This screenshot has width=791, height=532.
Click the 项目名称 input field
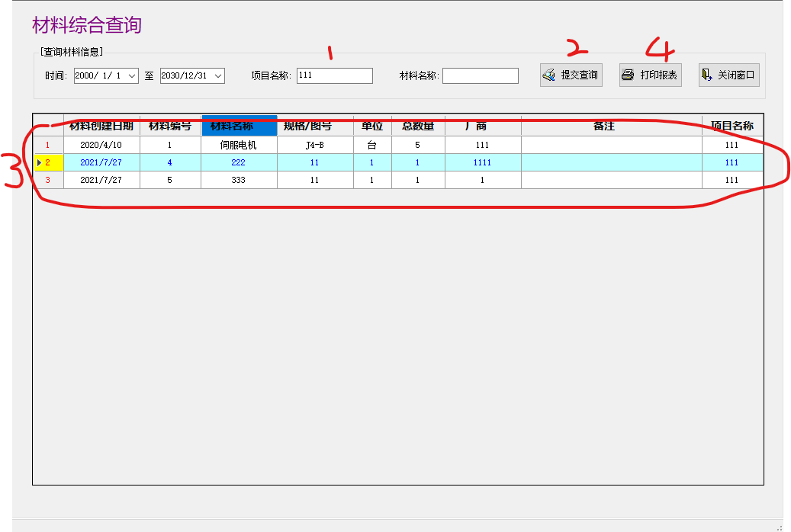click(335, 75)
